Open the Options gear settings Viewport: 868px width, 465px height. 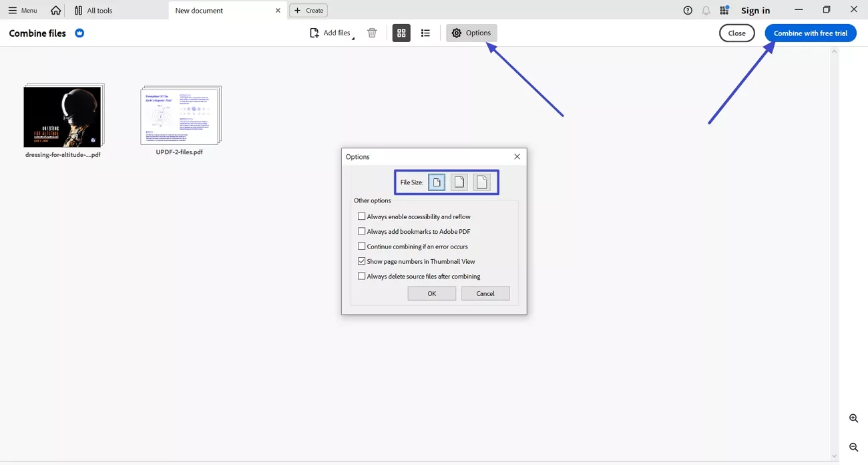pos(471,32)
